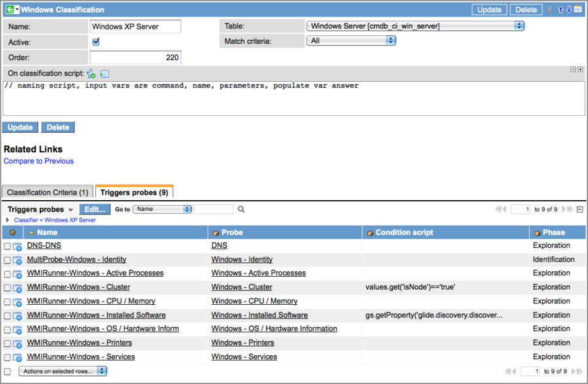The width and height of the screenshot is (588, 384).
Task: Click the top pagination page number field
Action: tap(521, 209)
